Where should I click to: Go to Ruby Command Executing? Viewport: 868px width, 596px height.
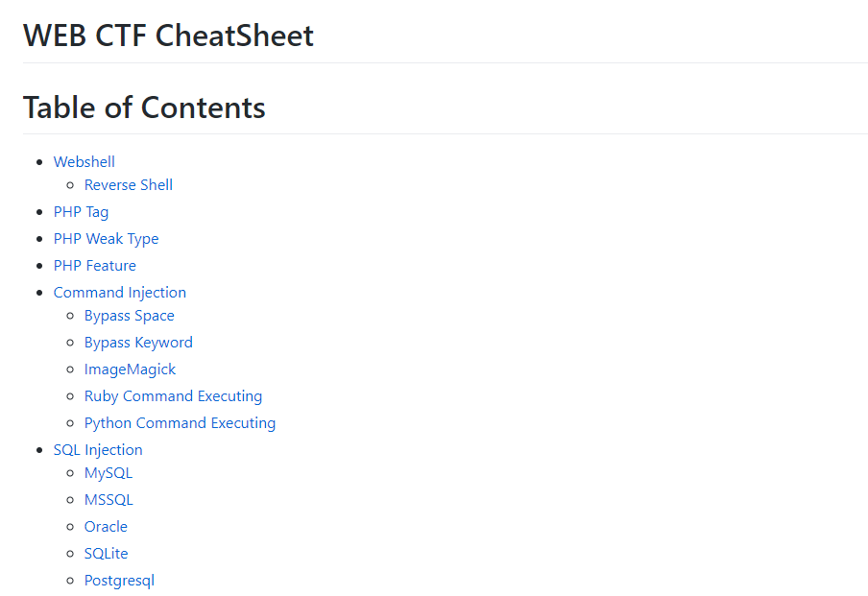tap(173, 396)
